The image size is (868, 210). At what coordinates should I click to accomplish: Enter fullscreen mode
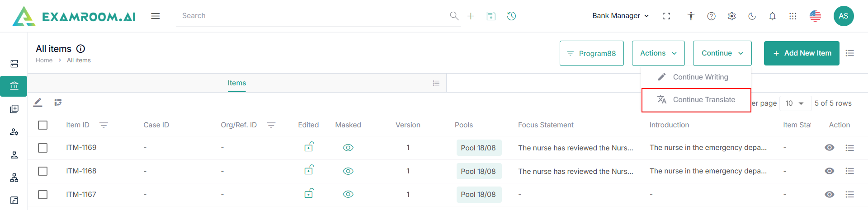coord(666,16)
